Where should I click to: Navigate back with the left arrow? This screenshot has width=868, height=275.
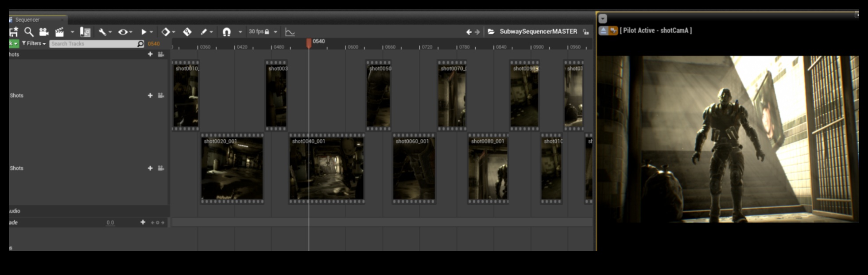click(x=469, y=32)
